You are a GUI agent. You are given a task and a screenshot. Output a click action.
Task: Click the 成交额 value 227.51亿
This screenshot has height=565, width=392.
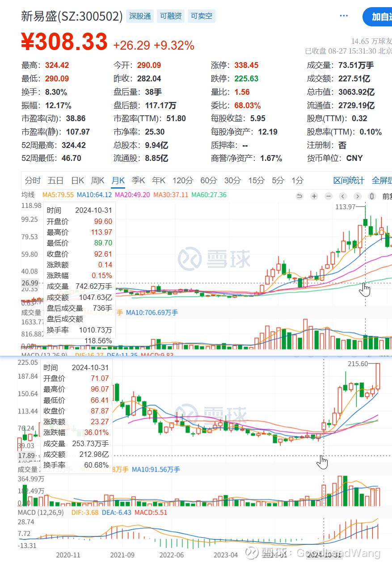pos(354,79)
